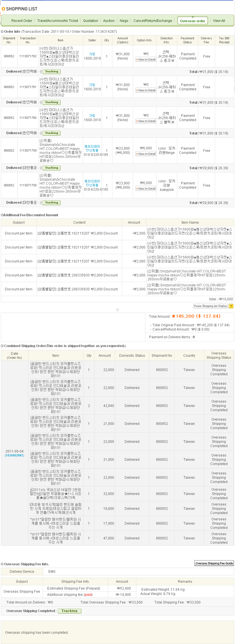Click Tracking beside Overseas Shipping Completed
The image size is (235, 644).
point(69,611)
